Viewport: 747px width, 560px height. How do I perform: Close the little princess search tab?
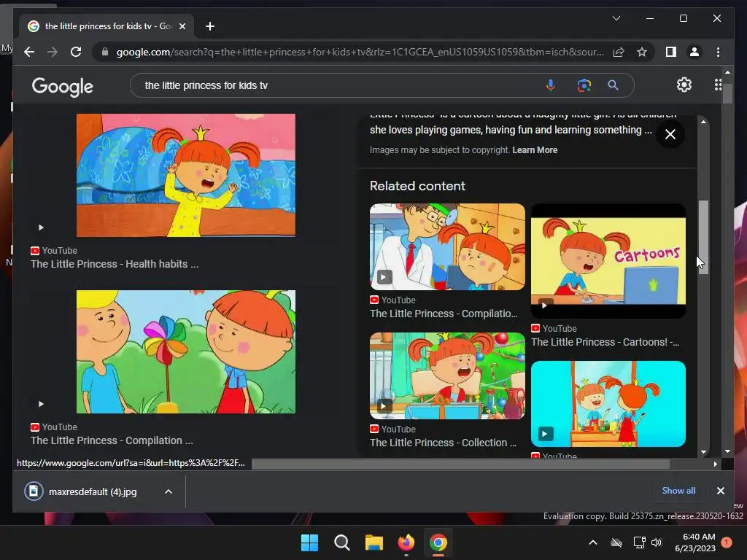click(x=182, y=26)
